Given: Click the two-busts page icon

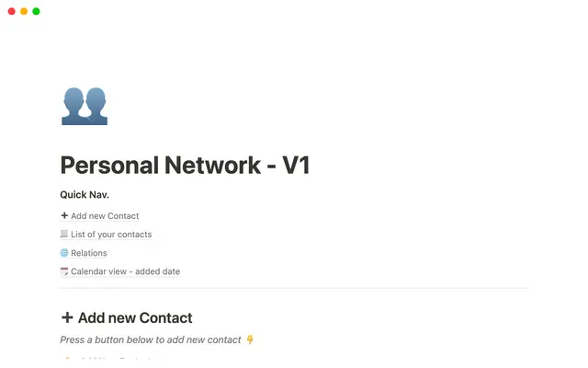Looking at the screenshot, I should (x=85, y=105).
